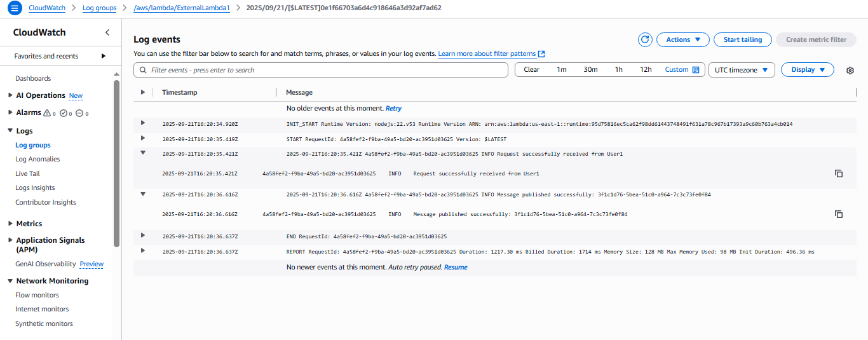Collapse the Logs section
Screen dimensions: 868x340
10,131
